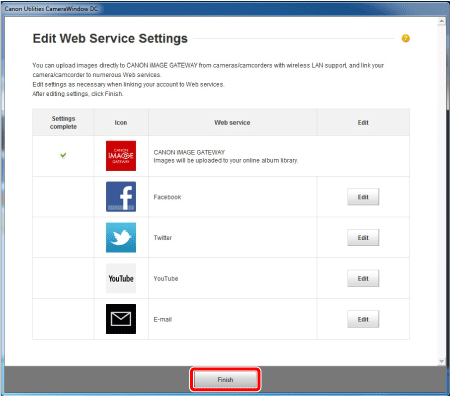Edit the Facebook service settings
Viewport: 450px width, 396px height.
point(363,197)
